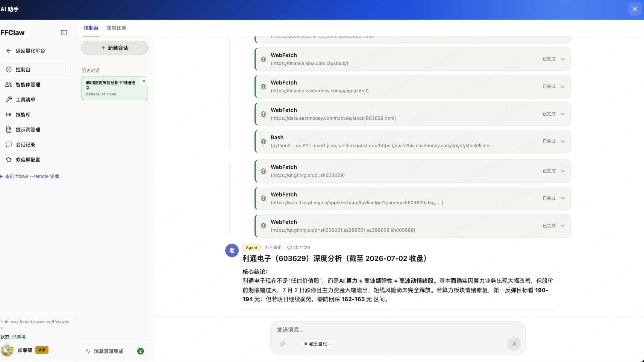Click the 欢迎屏配置 star icon

click(x=9, y=160)
